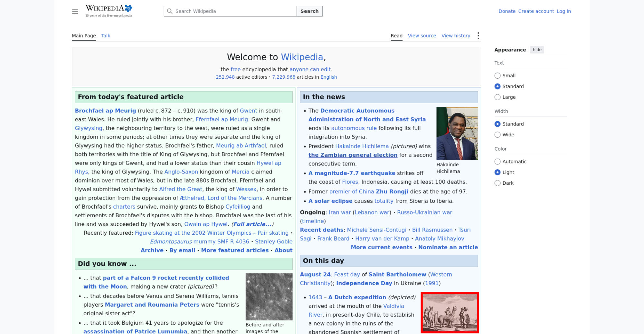
Task: Open the Zhu Rongji article link
Action: (x=392, y=192)
